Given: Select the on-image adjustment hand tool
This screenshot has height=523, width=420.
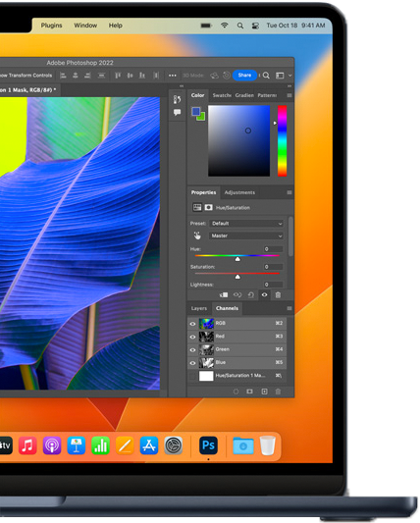Looking at the screenshot, I should click(197, 235).
